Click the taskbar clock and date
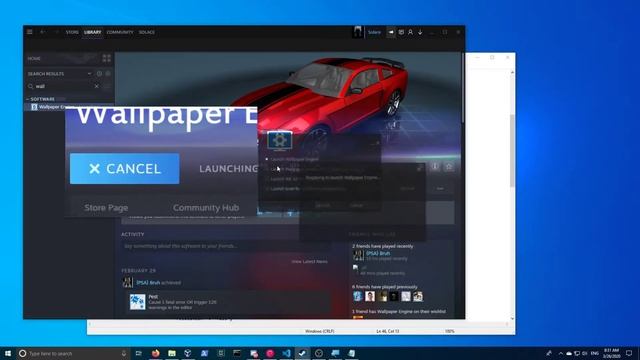Screen dimensions: 640x360 click(611, 353)
